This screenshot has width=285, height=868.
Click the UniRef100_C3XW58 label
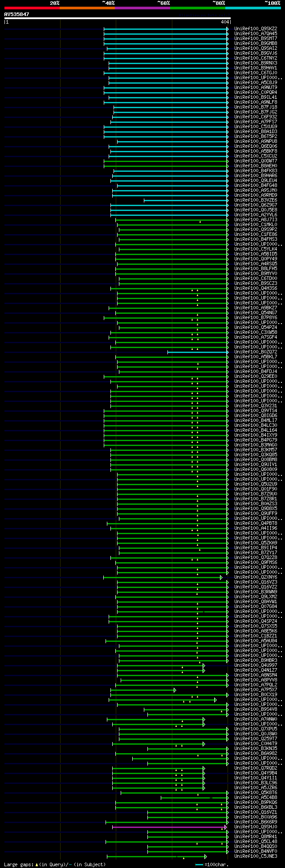click(256, 333)
